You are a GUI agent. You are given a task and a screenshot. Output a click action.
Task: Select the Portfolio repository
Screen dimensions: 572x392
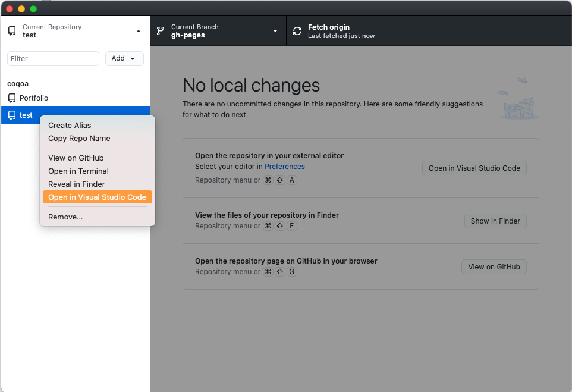pyautogui.click(x=75, y=98)
